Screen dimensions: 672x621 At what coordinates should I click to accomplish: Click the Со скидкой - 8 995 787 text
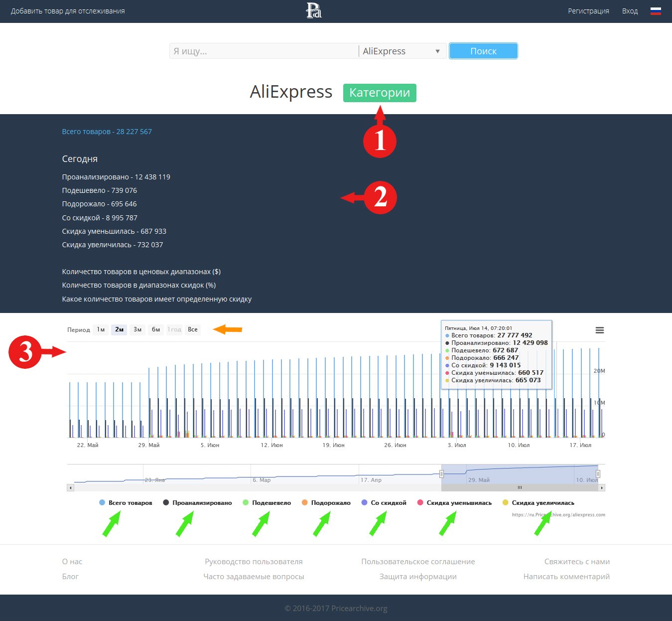point(100,218)
